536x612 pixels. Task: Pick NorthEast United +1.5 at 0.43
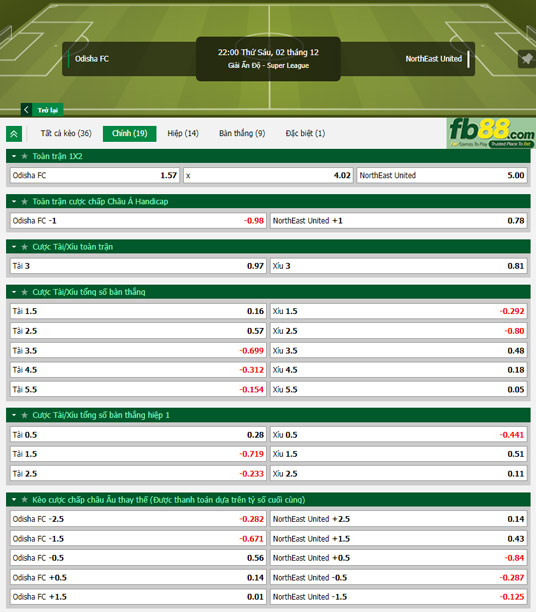pyautogui.click(x=399, y=539)
